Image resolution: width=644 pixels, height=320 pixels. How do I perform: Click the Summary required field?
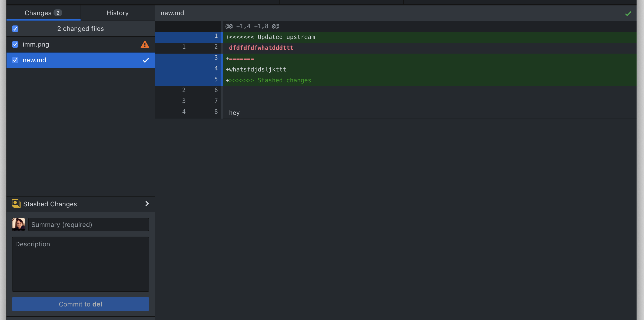[88, 224]
